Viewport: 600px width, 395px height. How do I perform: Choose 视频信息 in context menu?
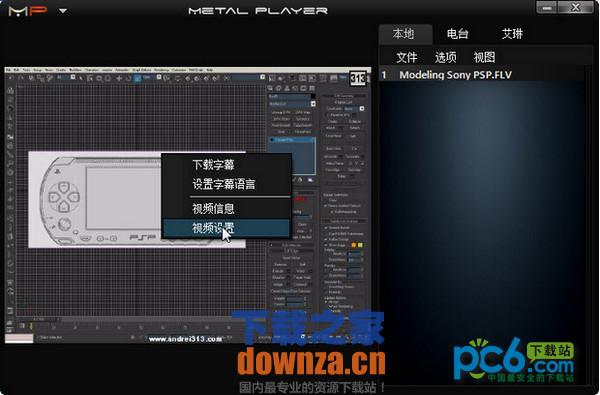[226, 209]
